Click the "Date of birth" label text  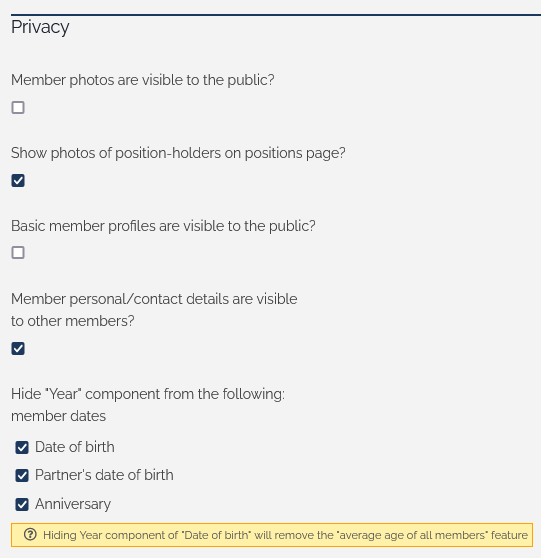(x=75, y=447)
